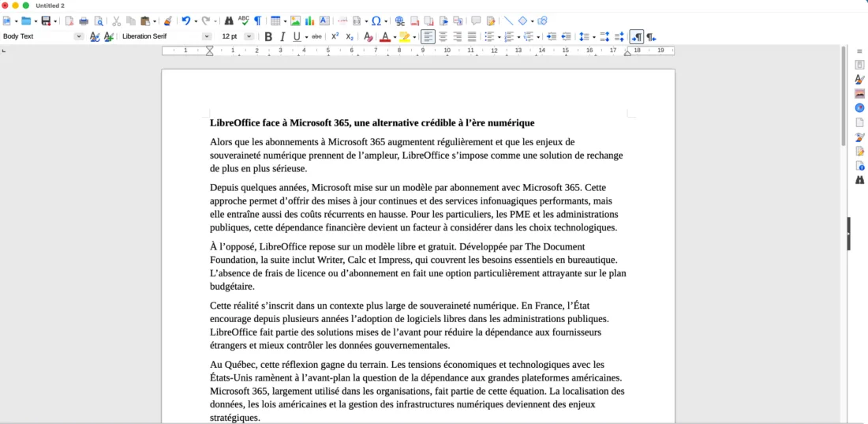Set paragraph alignment to right
This screenshot has height=424, width=868.
point(457,36)
